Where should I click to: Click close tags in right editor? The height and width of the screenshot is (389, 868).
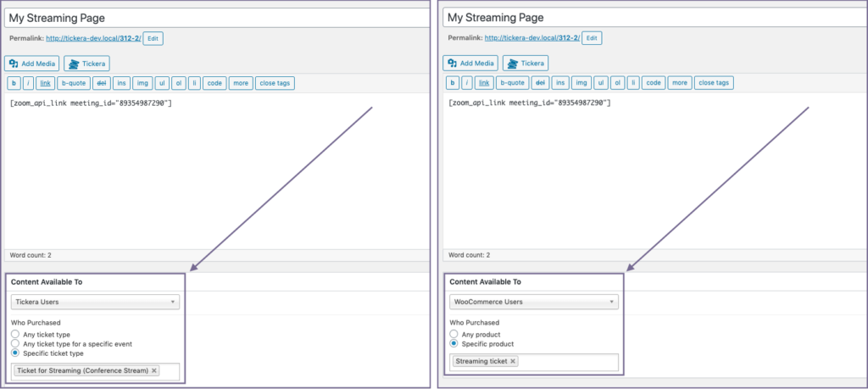pos(714,83)
